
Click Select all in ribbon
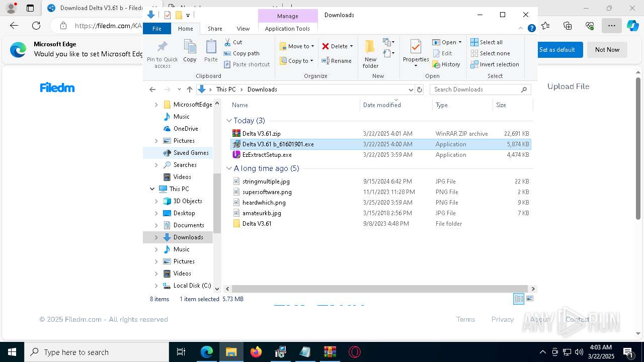[x=487, y=42]
